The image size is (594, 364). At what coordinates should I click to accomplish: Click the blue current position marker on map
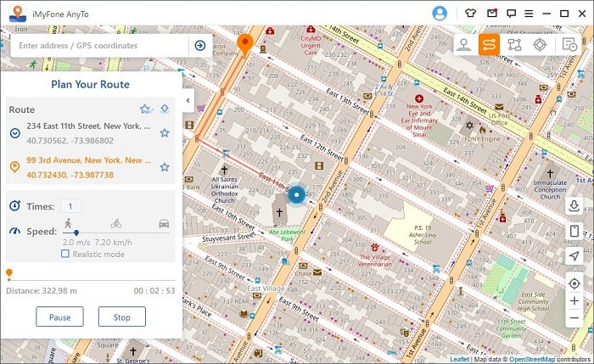click(297, 194)
